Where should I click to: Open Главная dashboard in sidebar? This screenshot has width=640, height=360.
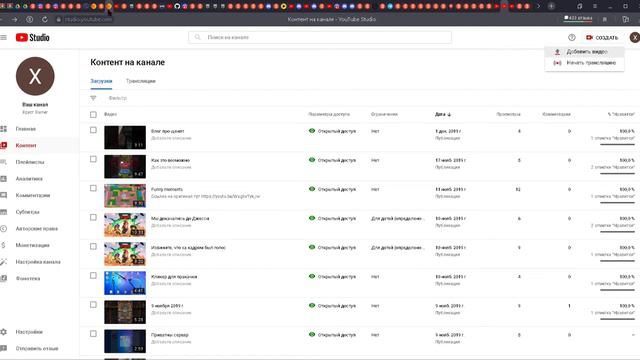(25, 129)
